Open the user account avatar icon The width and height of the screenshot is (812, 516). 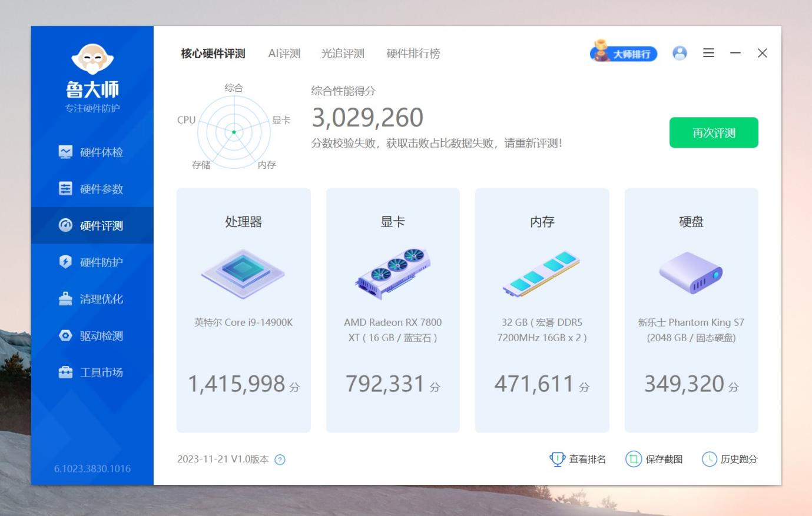(680, 53)
